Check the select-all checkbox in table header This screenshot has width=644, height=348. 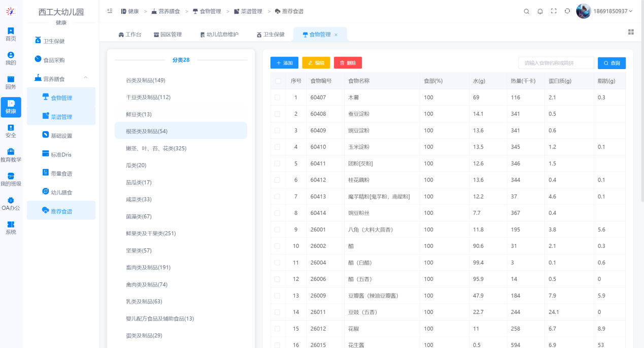tap(278, 81)
